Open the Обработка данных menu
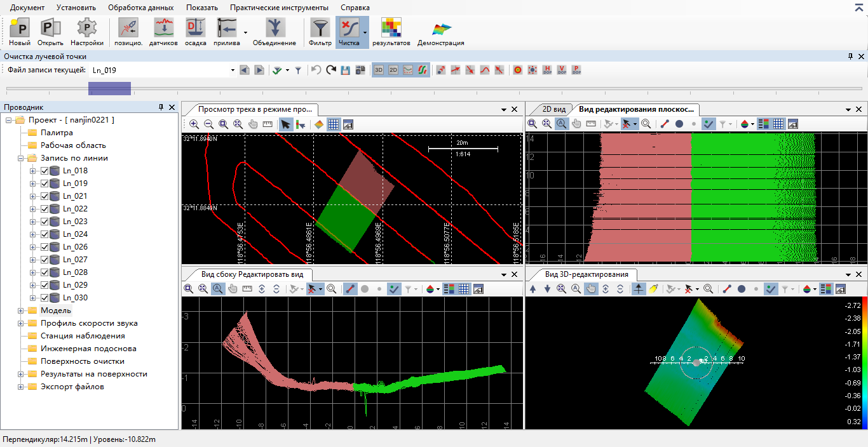The height and width of the screenshot is (447, 868). (x=140, y=8)
